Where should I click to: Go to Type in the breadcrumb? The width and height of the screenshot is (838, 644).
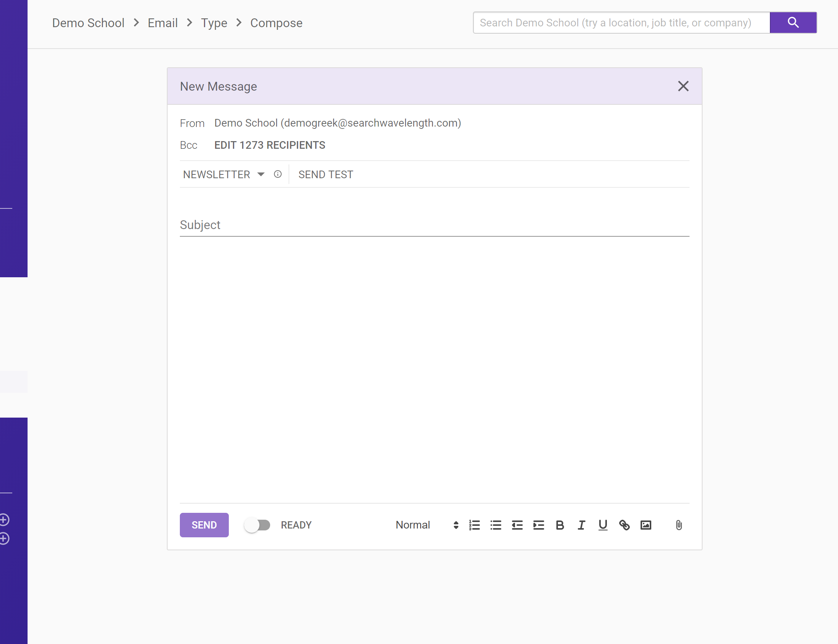(x=214, y=23)
